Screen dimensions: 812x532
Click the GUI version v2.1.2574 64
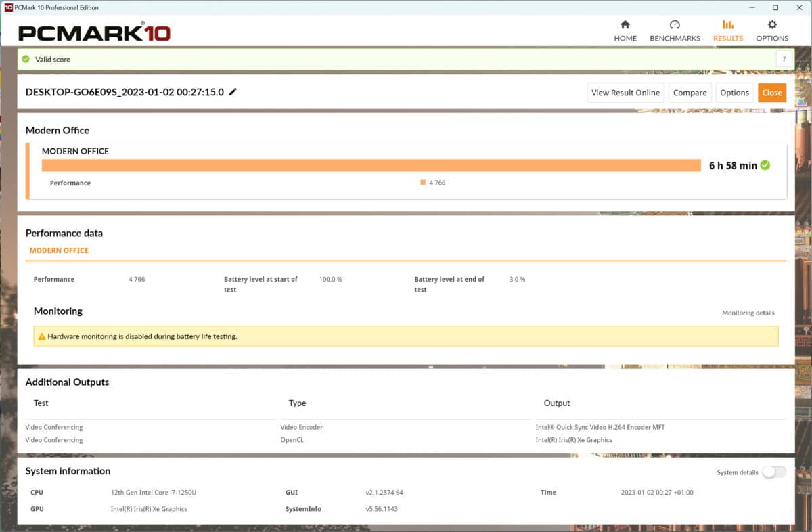(384, 493)
